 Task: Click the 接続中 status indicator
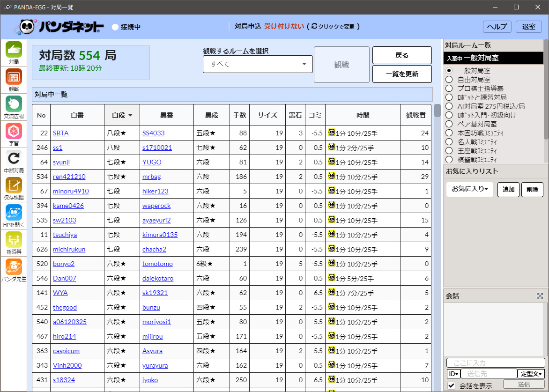point(126,27)
